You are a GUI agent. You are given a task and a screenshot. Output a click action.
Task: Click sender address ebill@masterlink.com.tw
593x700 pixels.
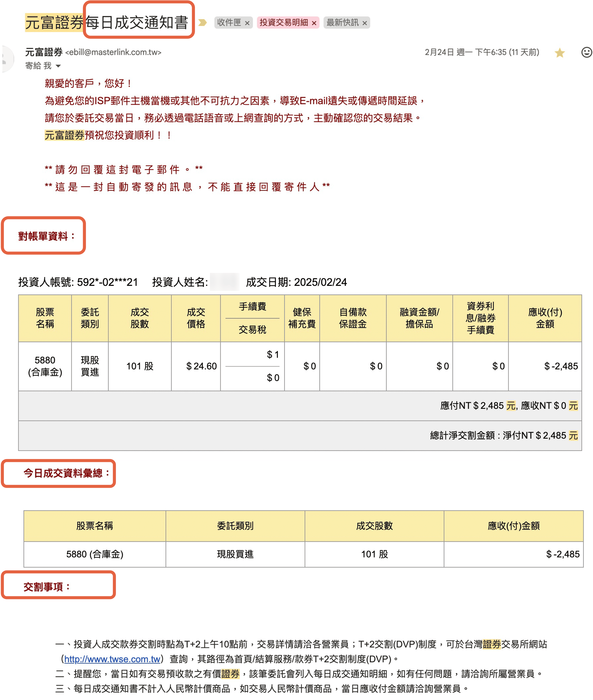(113, 52)
